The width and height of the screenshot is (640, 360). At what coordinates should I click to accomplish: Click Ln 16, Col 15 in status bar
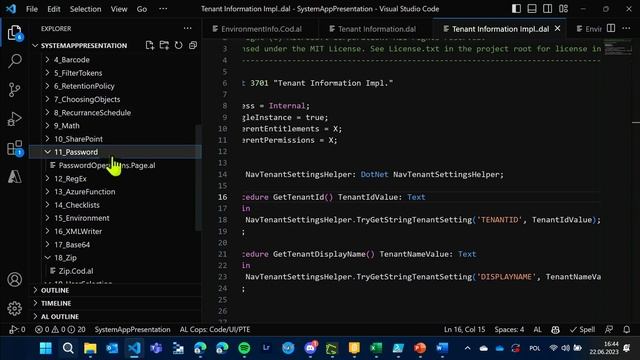pyautogui.click(x=464, y=329)
